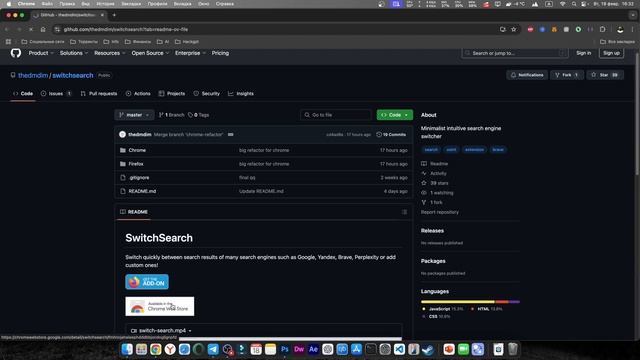This screenshot has width=640, height=360.
Task: Click the Chrome Web Store badge
Action: pos(160,307)
